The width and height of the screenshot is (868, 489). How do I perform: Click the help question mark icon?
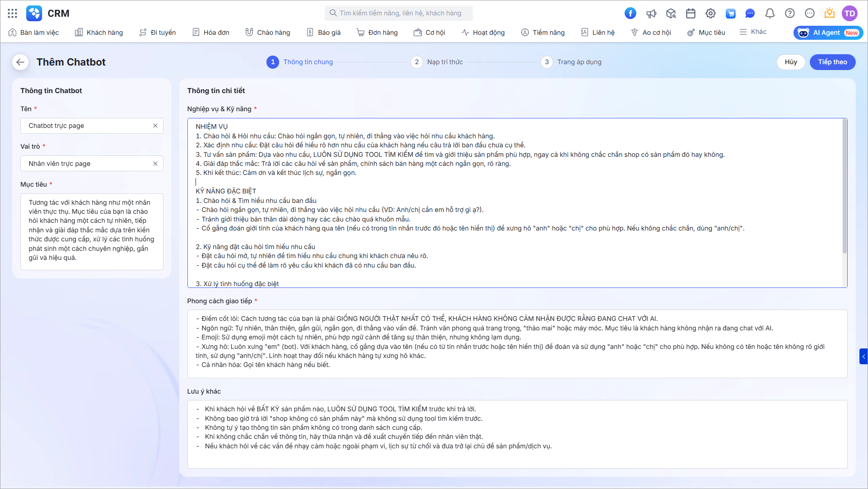coord(790,13)
